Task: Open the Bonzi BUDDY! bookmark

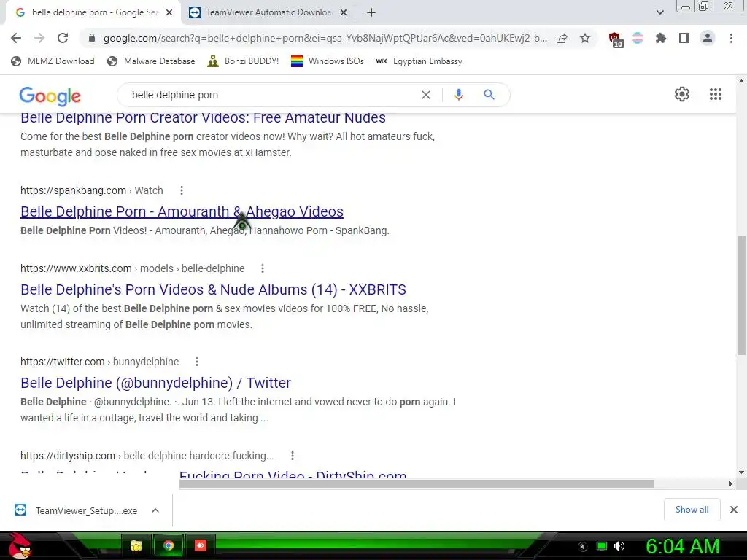Action: coord(244,61)
